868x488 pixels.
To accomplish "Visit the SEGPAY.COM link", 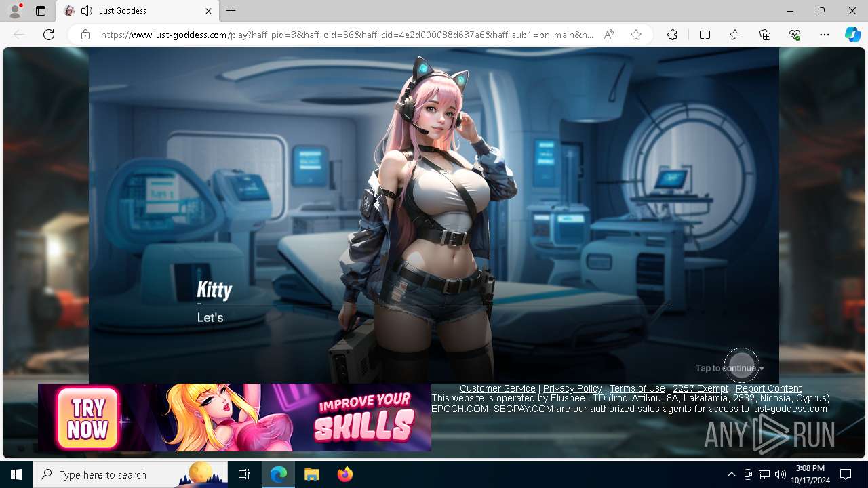I will [x=524, y=409].
